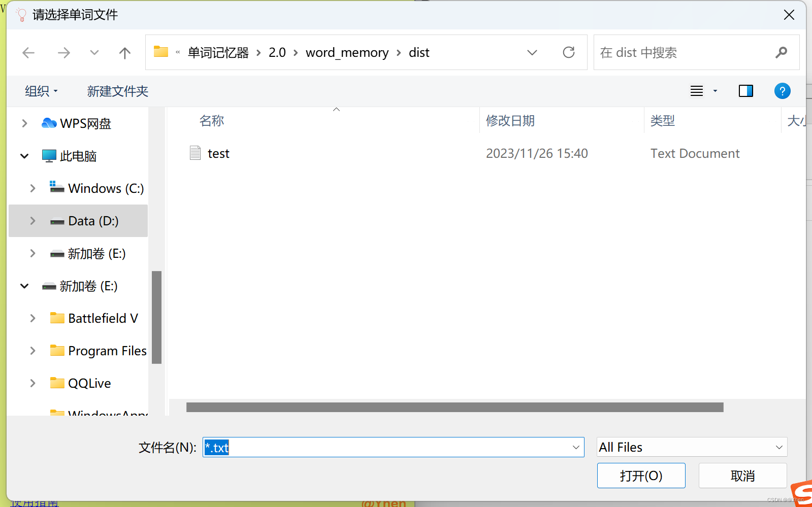Expand the WPS网盘 tree node
Screen dimensions: 812x507
pyautogui.click(x=24, y=123)
